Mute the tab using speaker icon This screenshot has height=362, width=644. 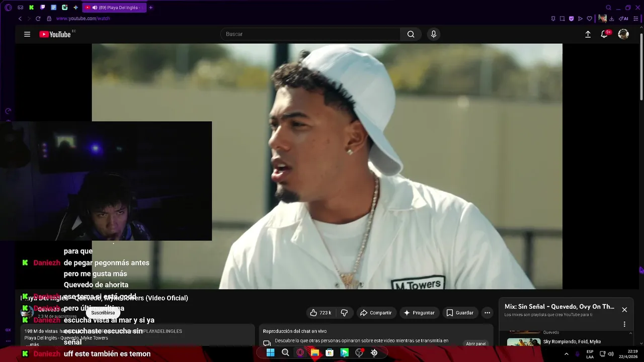point(95,8)
